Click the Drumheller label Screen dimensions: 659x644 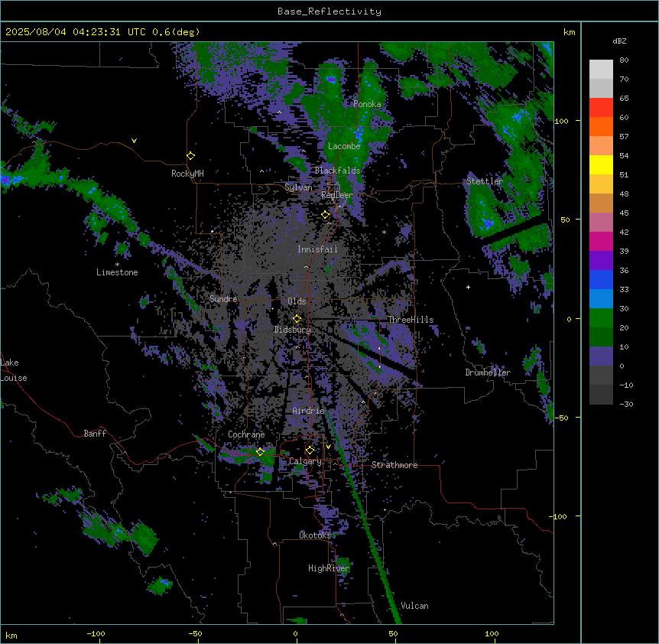click(x=488, y=372)
